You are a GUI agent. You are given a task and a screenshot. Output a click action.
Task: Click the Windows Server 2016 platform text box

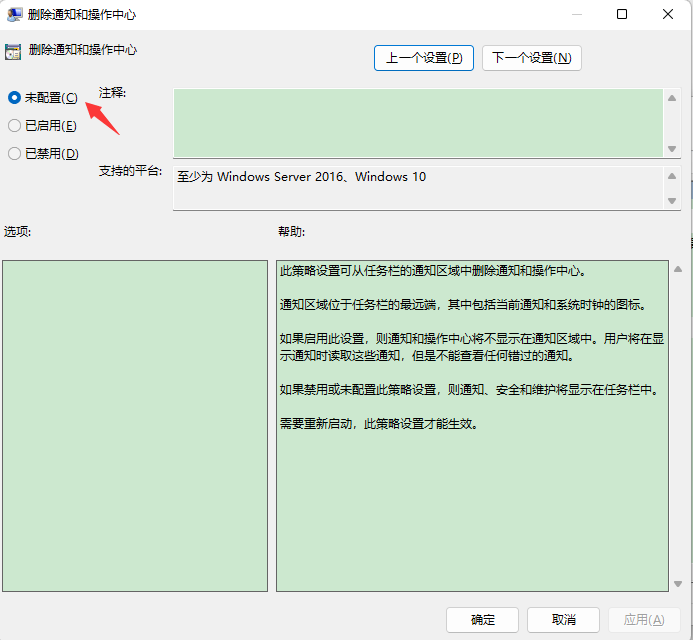pos(418,187)
